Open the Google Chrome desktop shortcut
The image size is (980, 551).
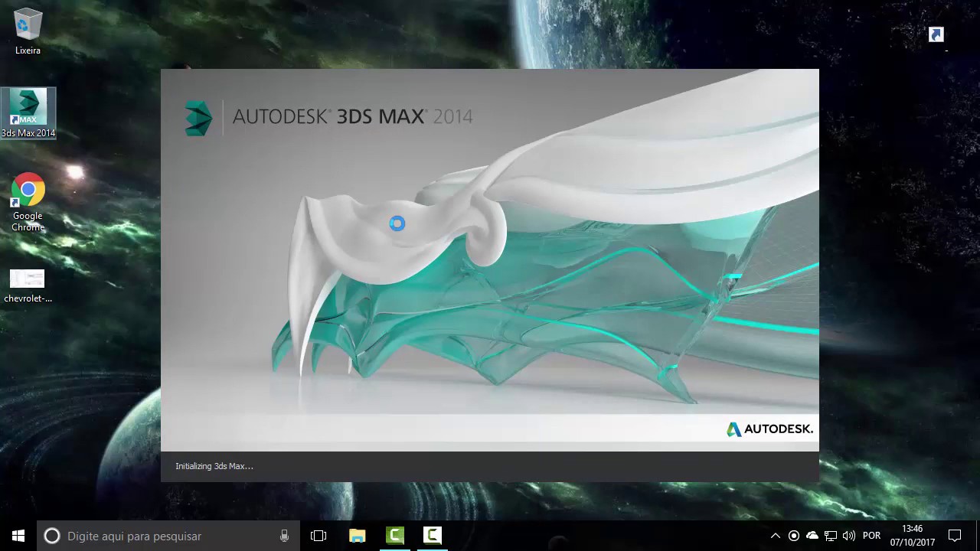click(x=28, y=202)
